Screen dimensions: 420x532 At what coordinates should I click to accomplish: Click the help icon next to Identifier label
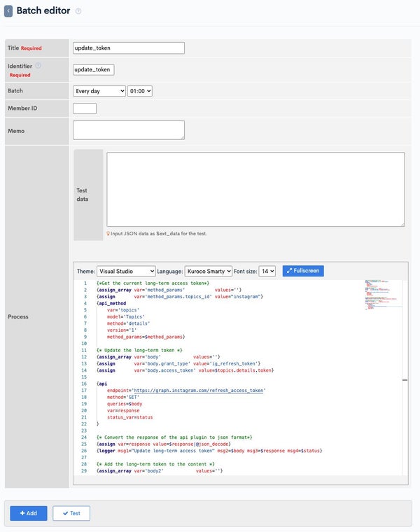(38, 66)
